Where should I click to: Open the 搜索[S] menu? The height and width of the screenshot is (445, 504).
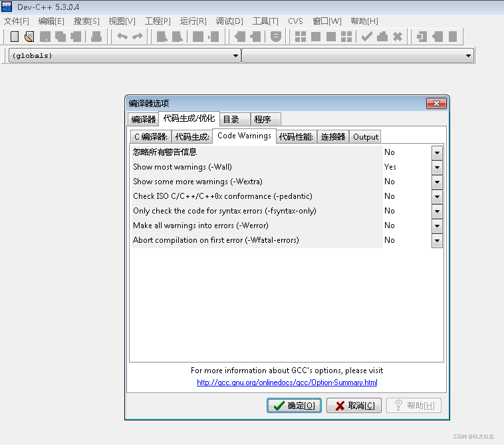(x=86, y=21)
